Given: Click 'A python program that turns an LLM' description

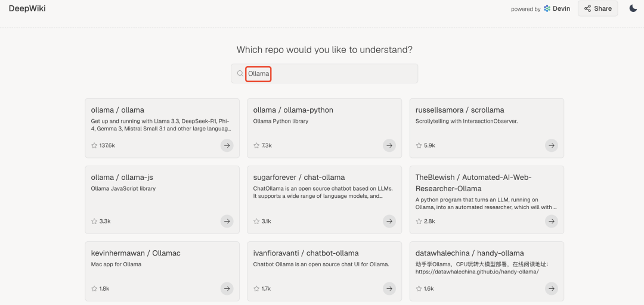Looking at the screenshot, I should point(487,204).
